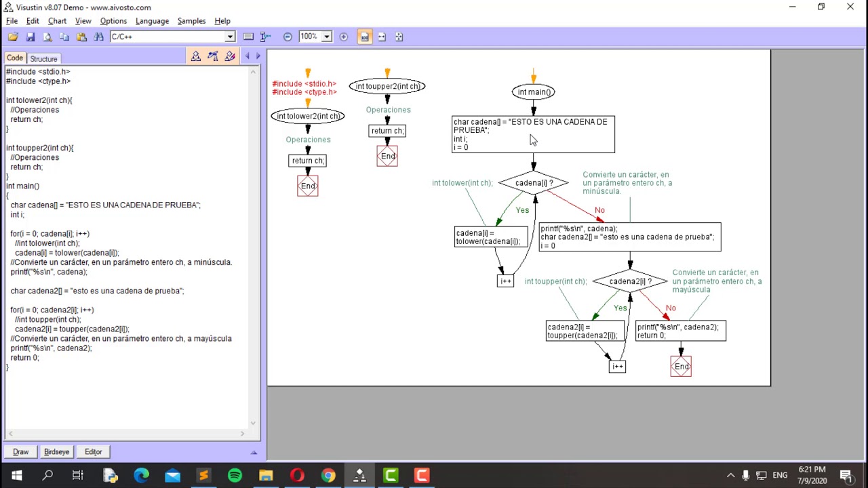868x488 pixels.
Task: Open Microsoft Edge from the taskbar
Action: pos(141,475)
